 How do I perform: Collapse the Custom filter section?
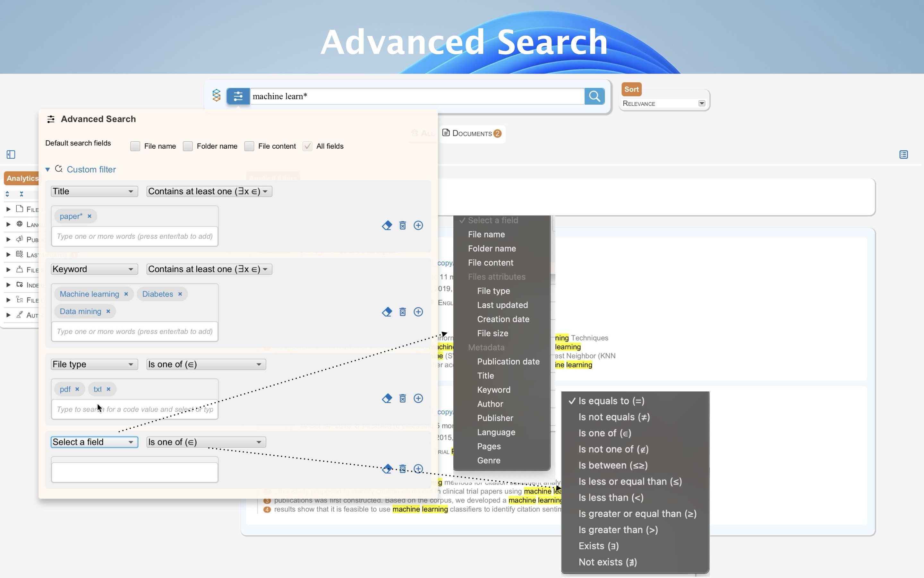click(x=48, y=169)
